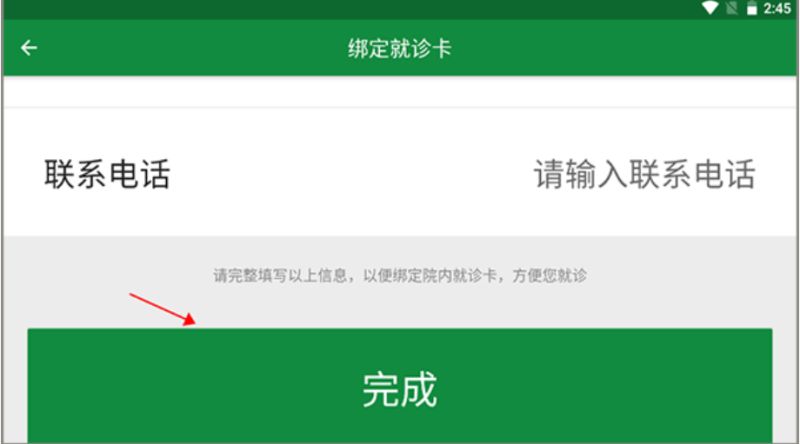
Task: Tap the green 完成 button
Action: [x=400, y=386]
